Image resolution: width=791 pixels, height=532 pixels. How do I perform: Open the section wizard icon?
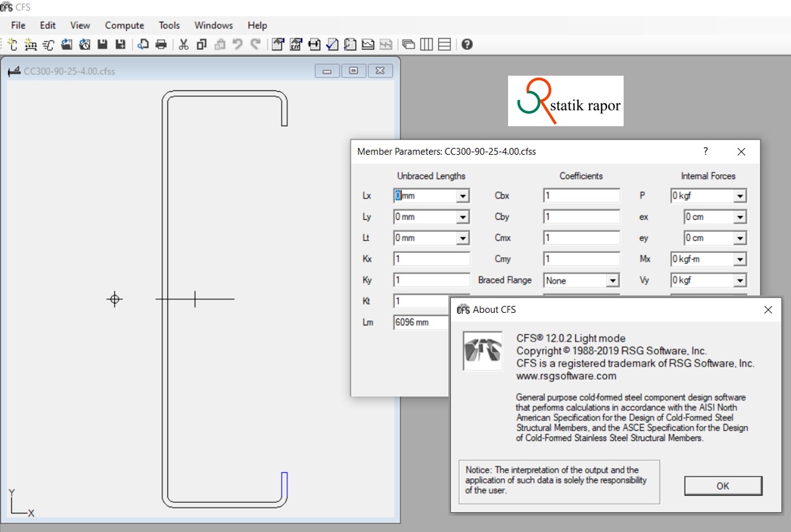(48, 44)
